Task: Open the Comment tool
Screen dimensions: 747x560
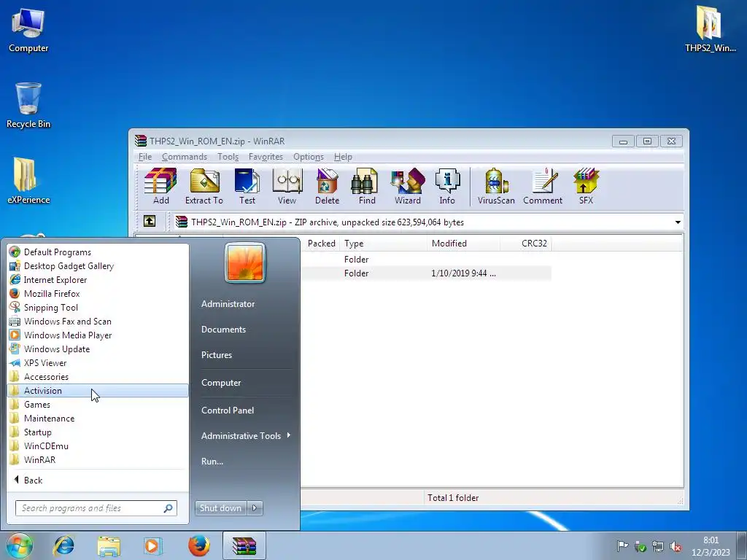Action: tap(543, 186)
